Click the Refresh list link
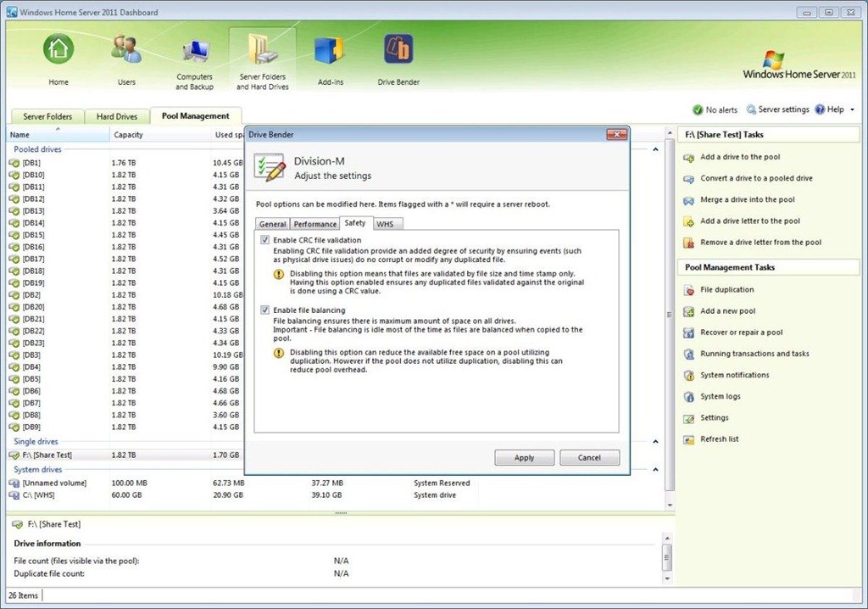Image resolution: width=868 pixels, height=609 pixels. [x=719, y=439]
